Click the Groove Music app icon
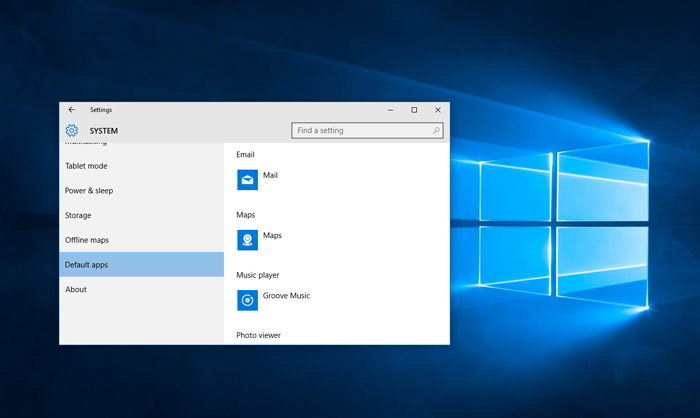700x418 pixels. click(x=247, y=300)
